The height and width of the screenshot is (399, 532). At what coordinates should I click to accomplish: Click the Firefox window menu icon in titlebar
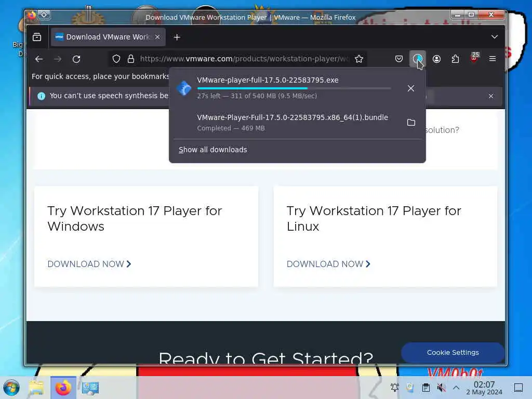31,15
